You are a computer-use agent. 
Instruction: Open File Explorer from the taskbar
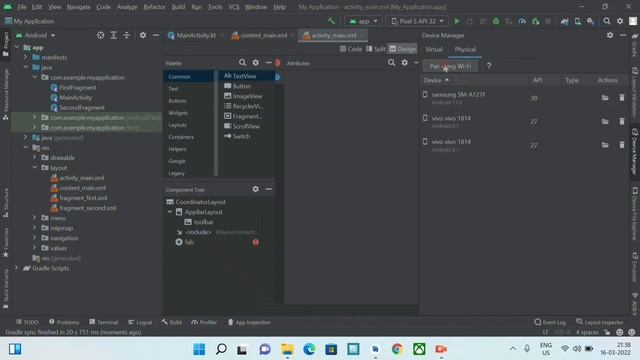coord(287,349)
